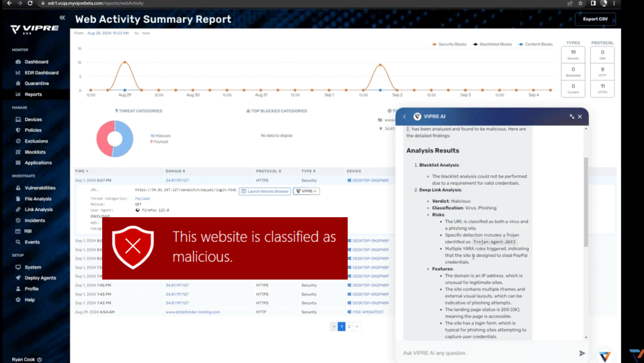Select Reports in the sidebar
644x363 pixels.
(33, 94)
